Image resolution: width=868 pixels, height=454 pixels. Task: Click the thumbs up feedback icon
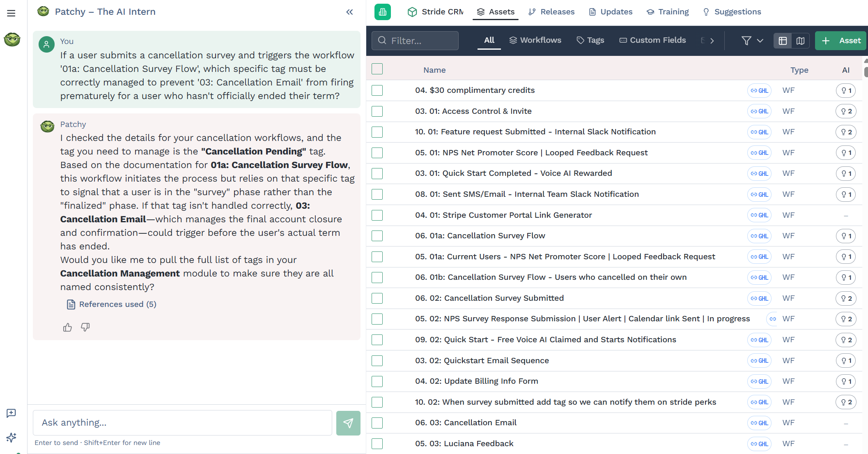pyautogui.click(x=67, y=327)
